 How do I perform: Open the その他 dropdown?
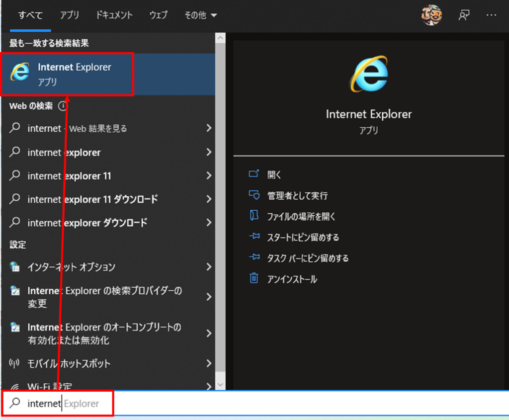point(201,15)
